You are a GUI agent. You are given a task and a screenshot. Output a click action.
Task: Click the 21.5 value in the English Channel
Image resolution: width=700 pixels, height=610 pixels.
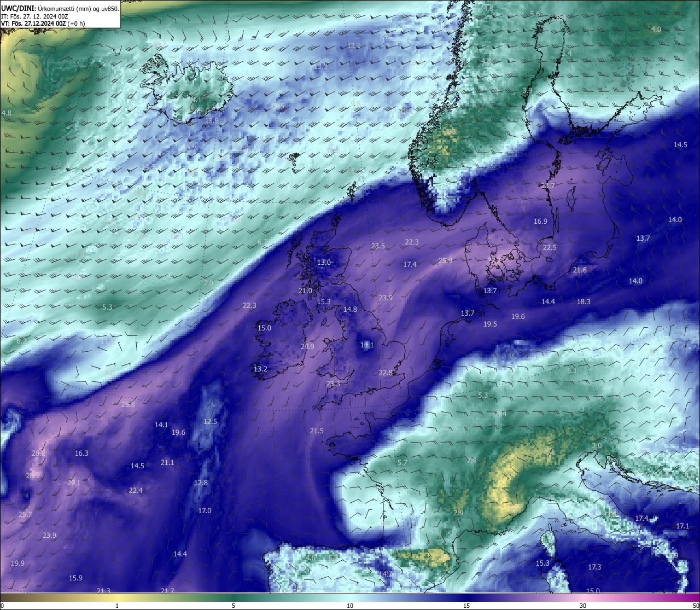317,431
